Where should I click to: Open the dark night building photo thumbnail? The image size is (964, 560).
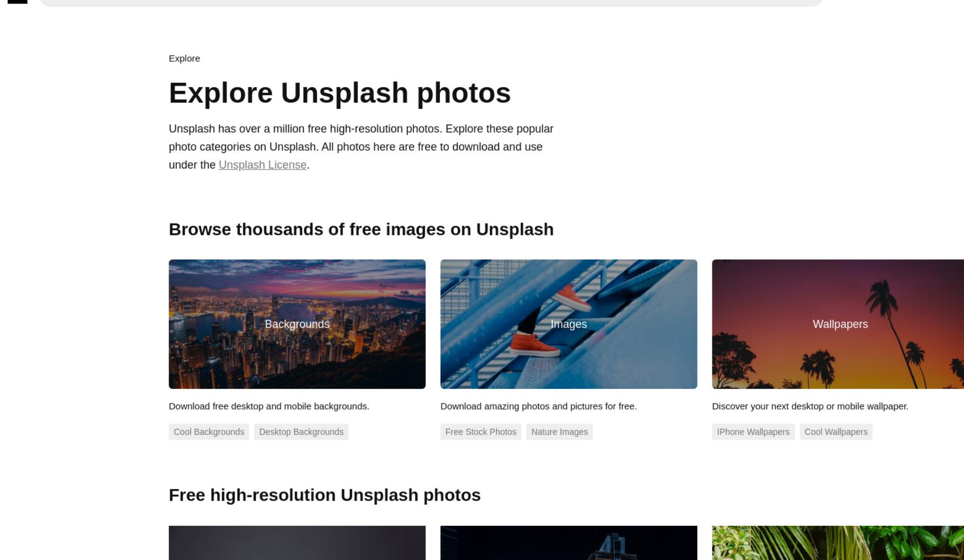coord(569,543)
